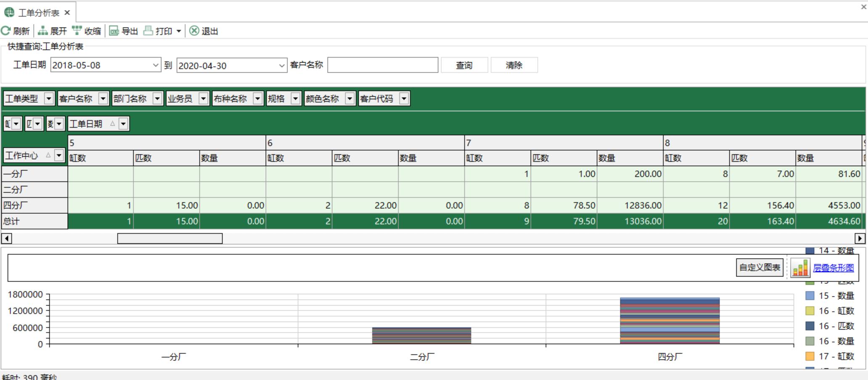The height and width of the screenshot is (380, 868).
Task: Click the month 8 column header
Action: 762,143
